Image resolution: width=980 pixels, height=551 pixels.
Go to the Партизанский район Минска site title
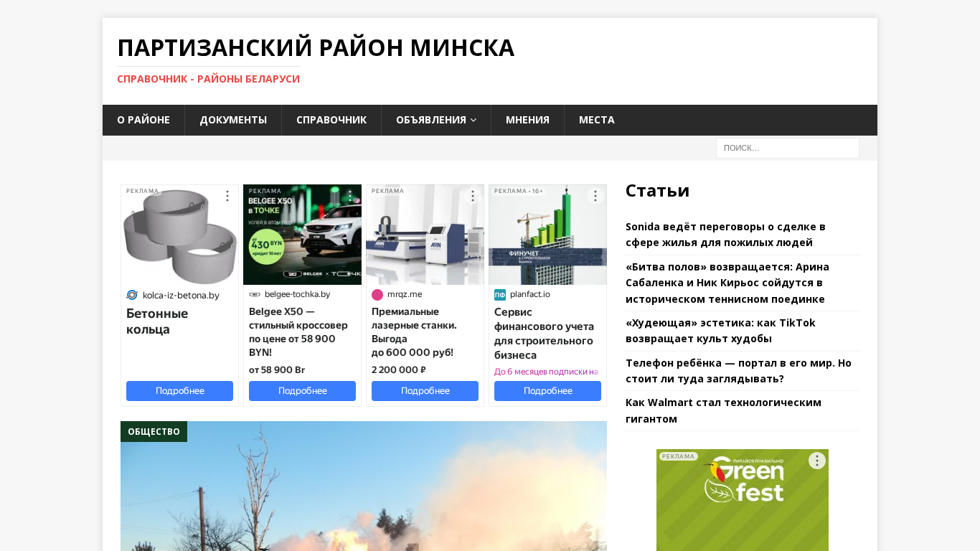pos(316,47)
